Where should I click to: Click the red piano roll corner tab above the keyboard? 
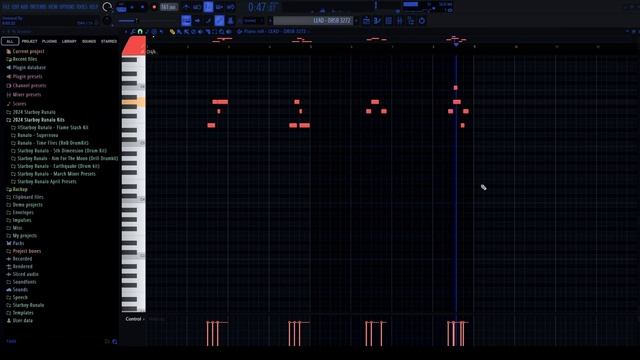[134, 46]
